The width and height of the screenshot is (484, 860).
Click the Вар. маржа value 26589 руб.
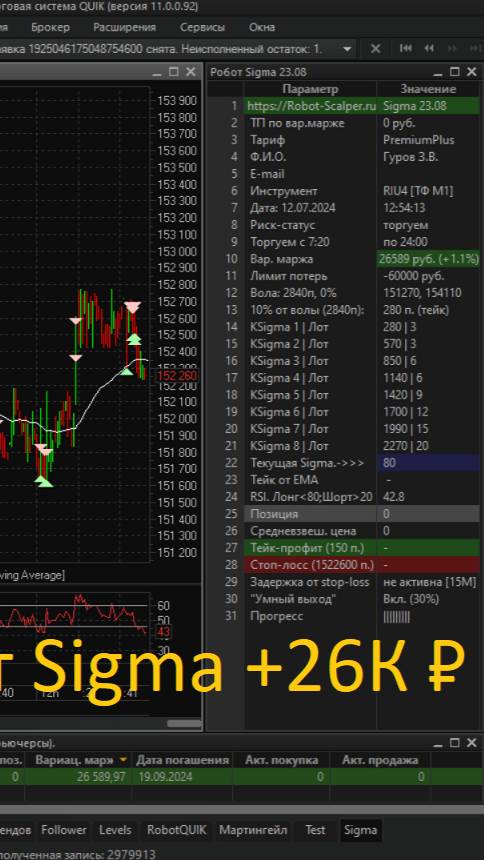tap(428, 259)
